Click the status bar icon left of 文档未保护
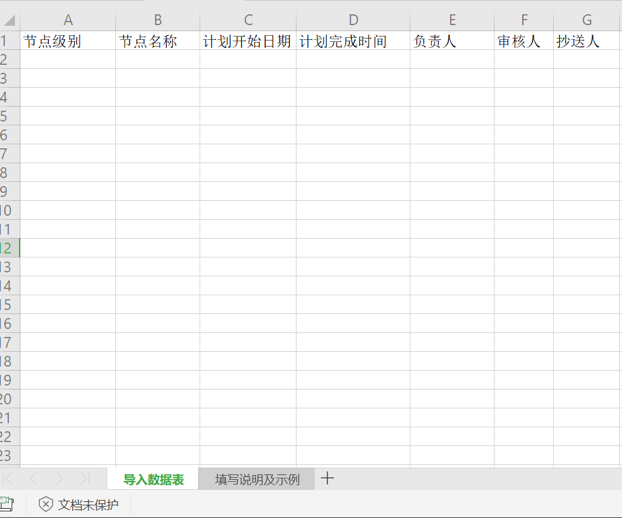Viewport: 622px width, 518px height. [x=7, y=504]
